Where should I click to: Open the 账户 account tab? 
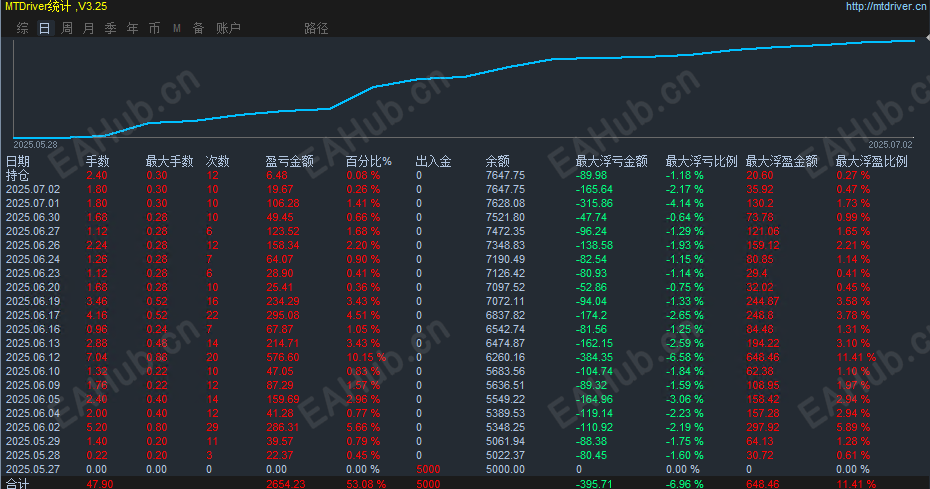pos(228,28)
